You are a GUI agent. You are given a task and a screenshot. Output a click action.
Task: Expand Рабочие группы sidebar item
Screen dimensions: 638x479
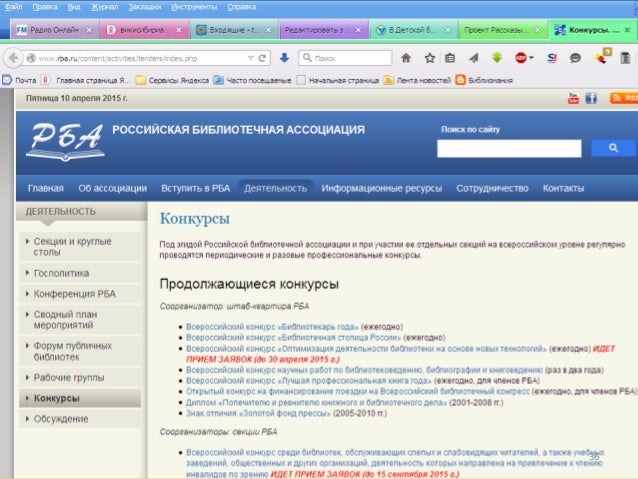click(x=80, y=378)
